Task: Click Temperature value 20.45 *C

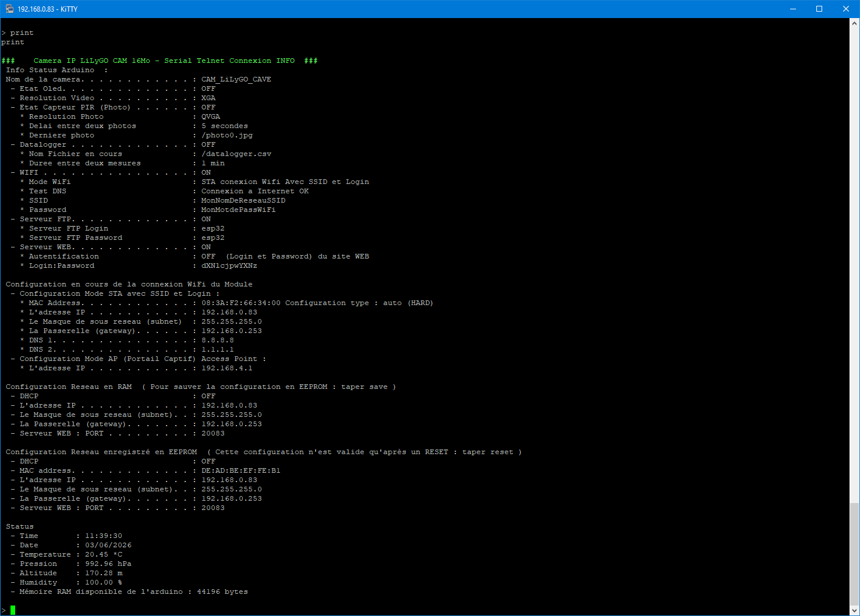Action: (x=104, y=554)
